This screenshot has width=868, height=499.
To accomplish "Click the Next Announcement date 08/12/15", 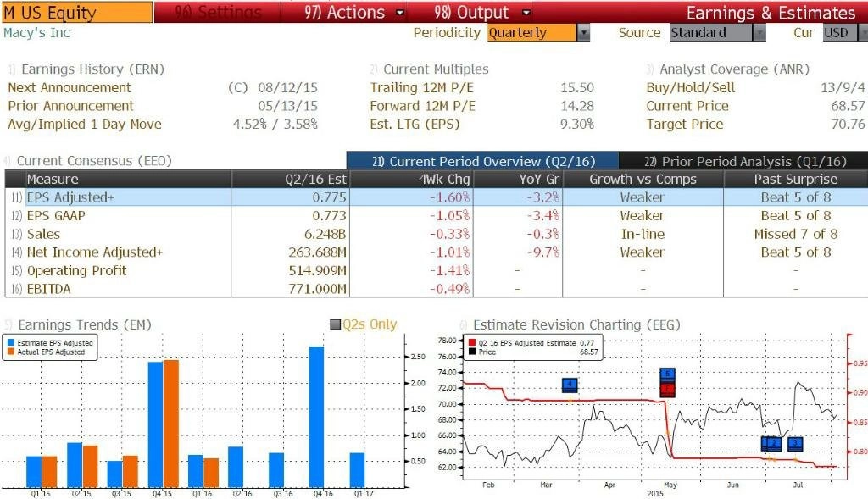I will [287, 88].
